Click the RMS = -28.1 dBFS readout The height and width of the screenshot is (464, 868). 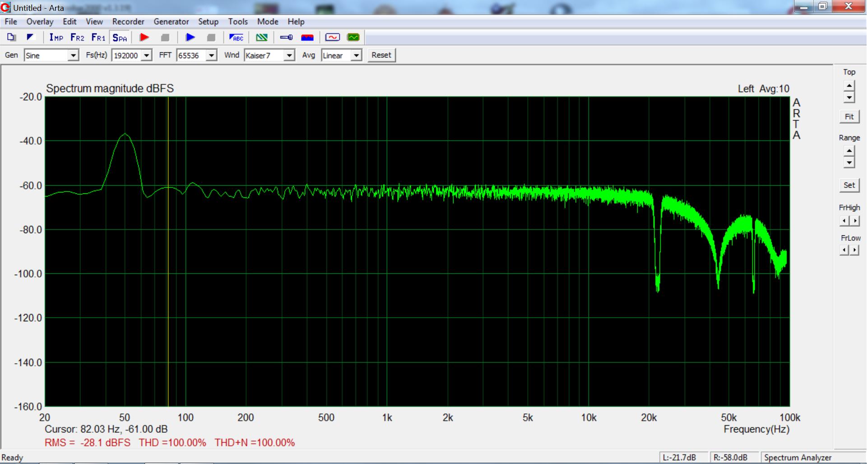[x=88, y=443]
